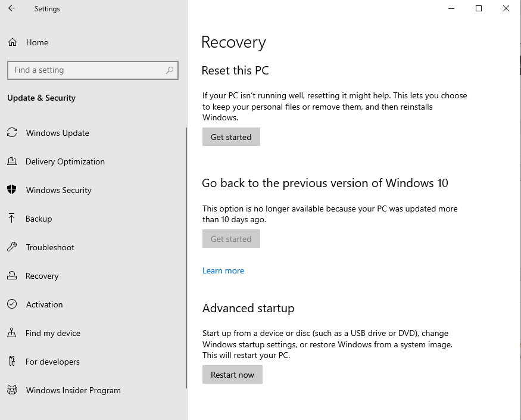Go to Find my device
Viewport: 521px width, 420px height.
[x=53, y=333]
